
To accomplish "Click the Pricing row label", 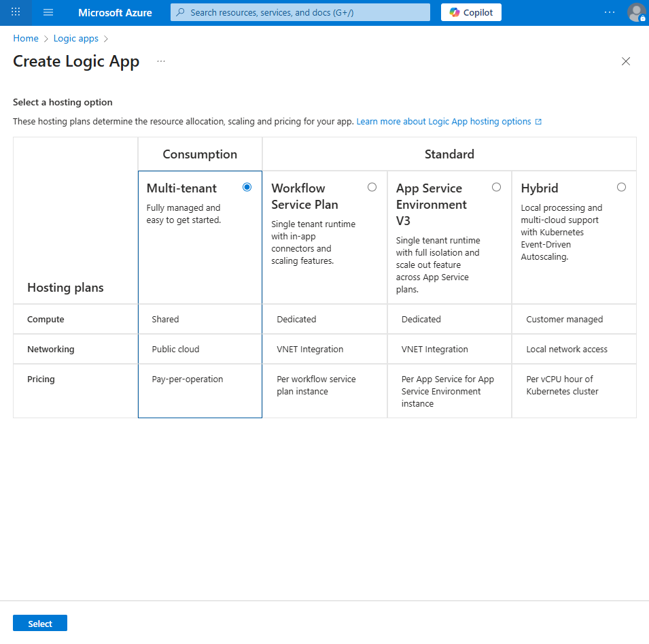I will [x=41, y=379].
